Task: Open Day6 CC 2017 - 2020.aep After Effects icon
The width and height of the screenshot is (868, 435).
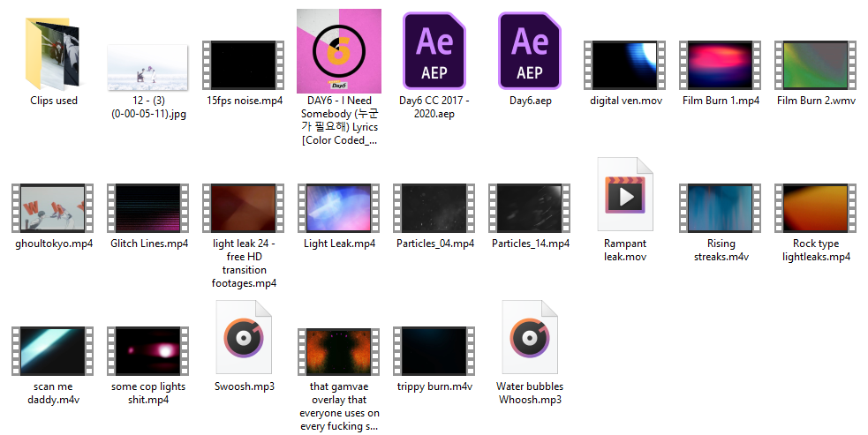Action: [434, 51]
